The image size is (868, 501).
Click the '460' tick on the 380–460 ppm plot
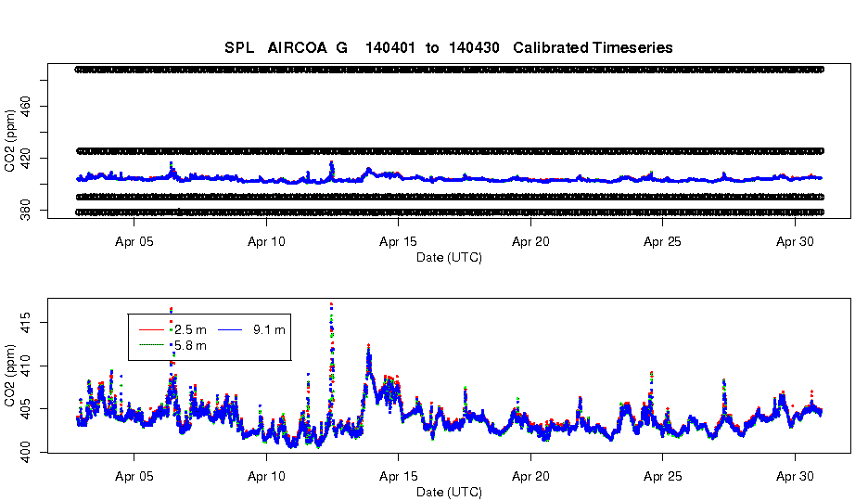[x=25, y=106]
